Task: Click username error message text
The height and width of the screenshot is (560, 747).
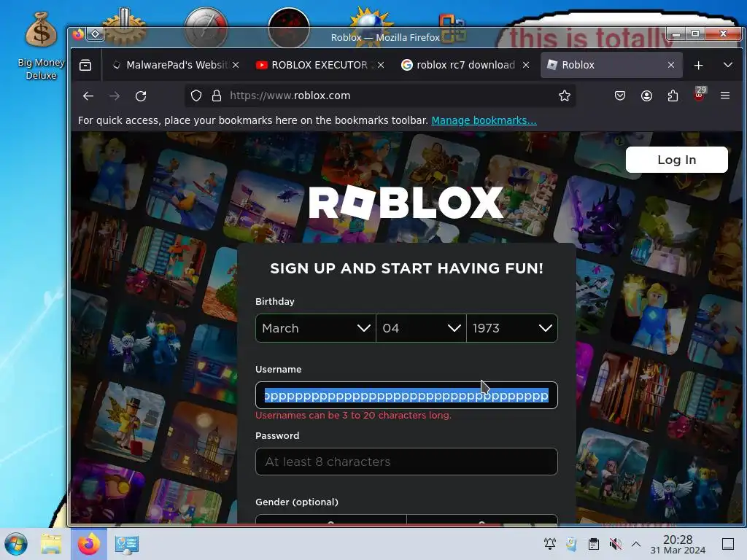Action: tap(354, 415)
